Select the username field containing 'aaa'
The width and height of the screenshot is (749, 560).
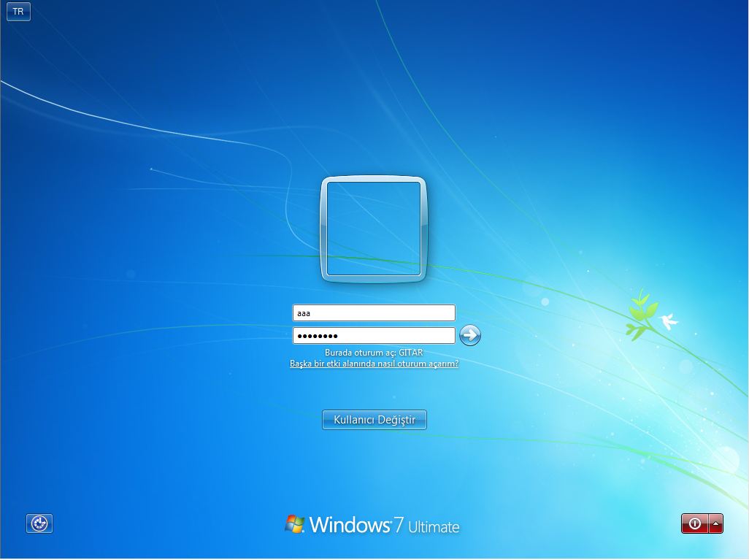pos(374,312)
